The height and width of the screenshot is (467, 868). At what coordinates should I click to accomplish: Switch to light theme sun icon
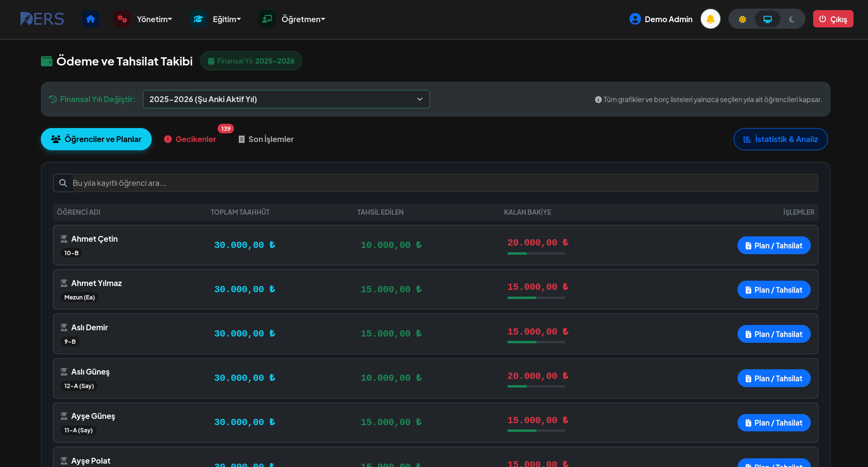click(742, 19)
